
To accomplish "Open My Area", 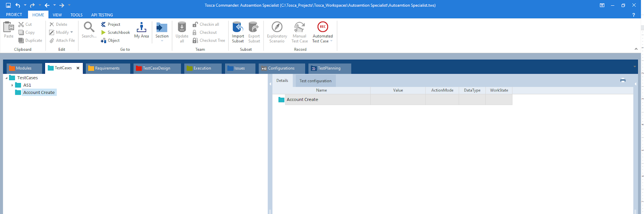I will [x=141, y=30].
